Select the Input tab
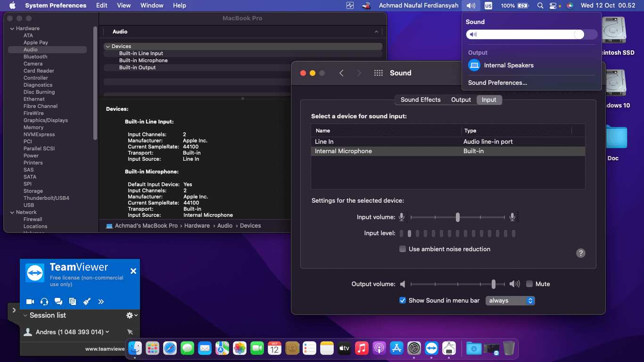The height and width of the screenshot is (362, 644). 489,99
